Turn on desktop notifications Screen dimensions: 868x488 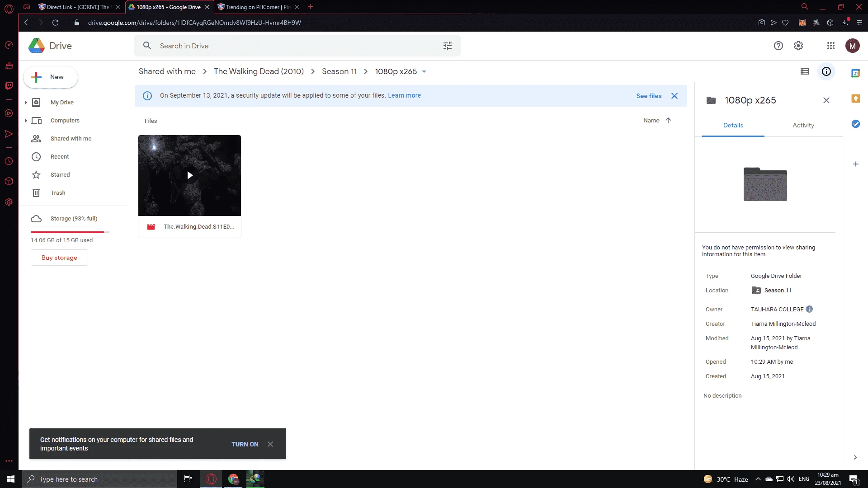245,444
